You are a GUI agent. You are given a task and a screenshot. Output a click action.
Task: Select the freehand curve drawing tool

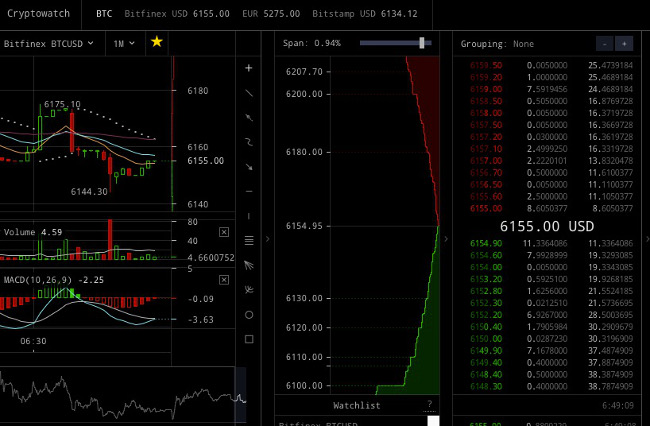[249, 142]
